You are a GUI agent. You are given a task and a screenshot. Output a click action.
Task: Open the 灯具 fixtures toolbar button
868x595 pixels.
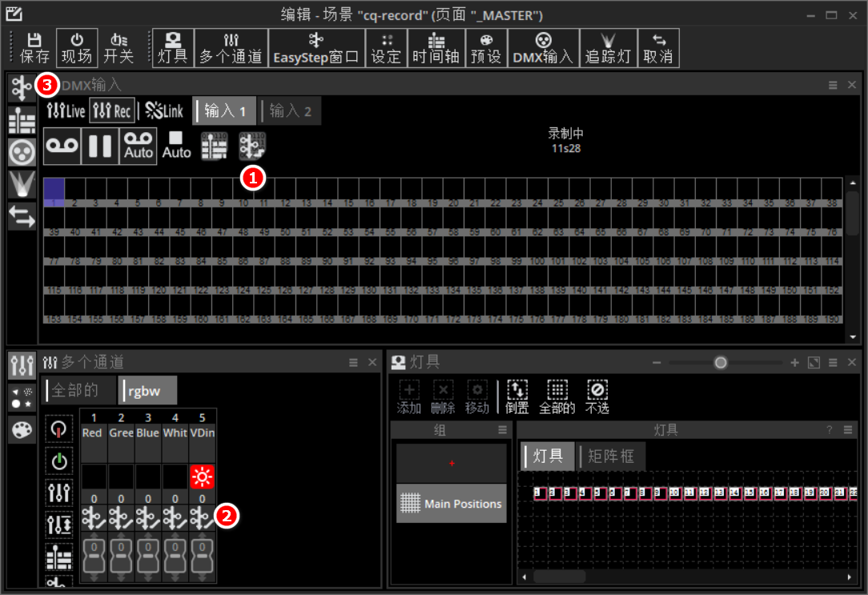click(x=172, y=48)
